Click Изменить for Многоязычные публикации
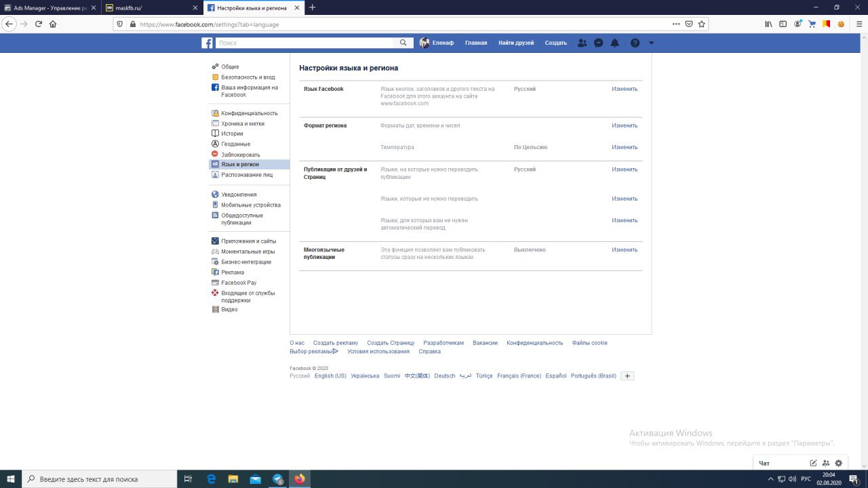The height and width of the screenshot is (488, 868). (625, 249)
